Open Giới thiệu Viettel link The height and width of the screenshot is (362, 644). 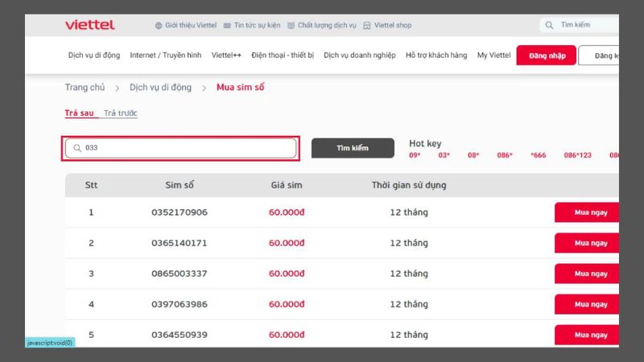[191, 25]
